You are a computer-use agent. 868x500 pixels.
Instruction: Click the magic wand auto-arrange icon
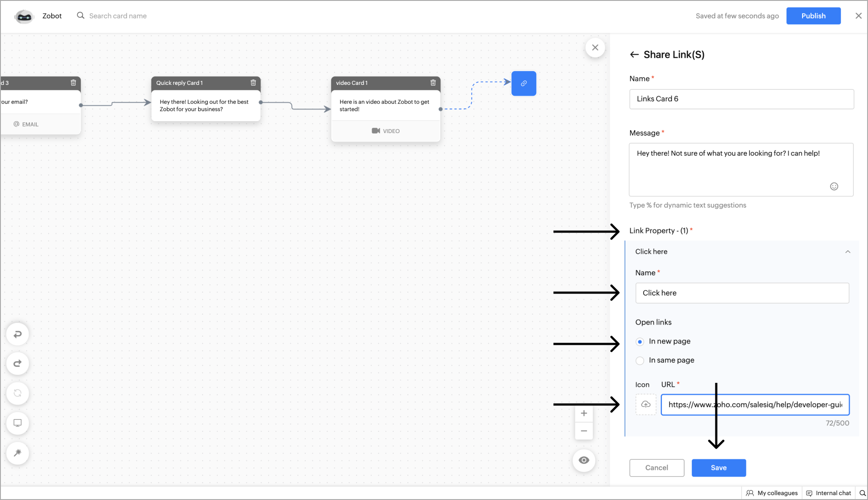18,453
